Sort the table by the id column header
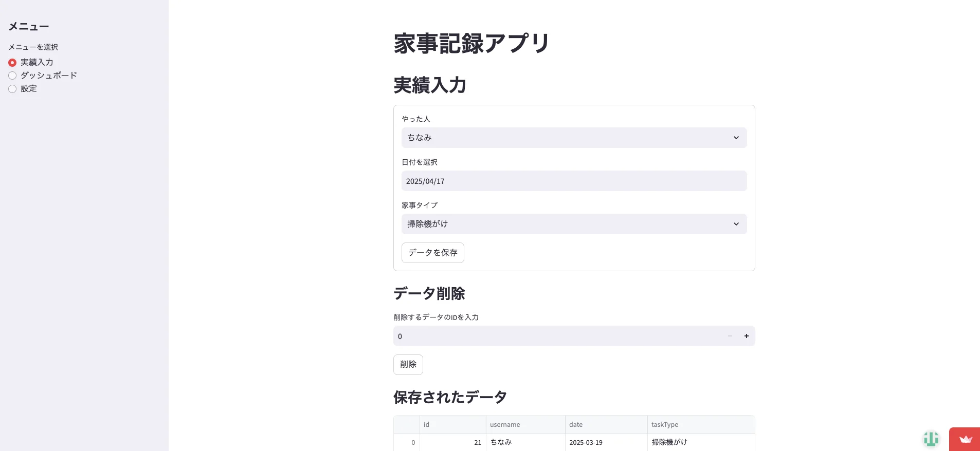This screenshot has height=451, width=980. point(452,425)
